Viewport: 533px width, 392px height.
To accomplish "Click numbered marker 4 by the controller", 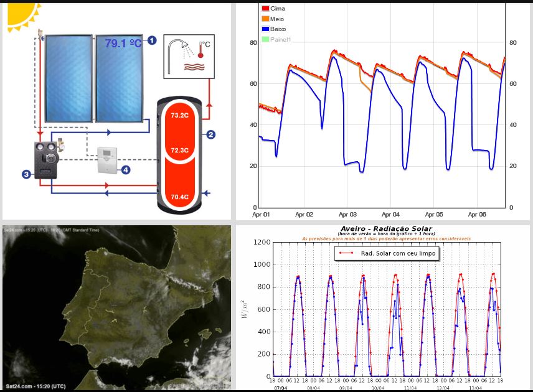I will 126,170.
